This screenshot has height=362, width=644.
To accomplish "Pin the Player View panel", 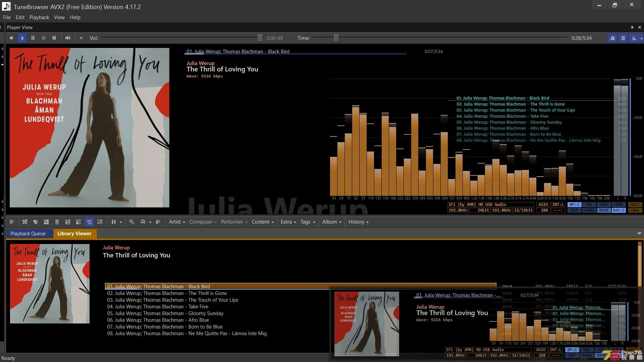I will pos(632,27).
